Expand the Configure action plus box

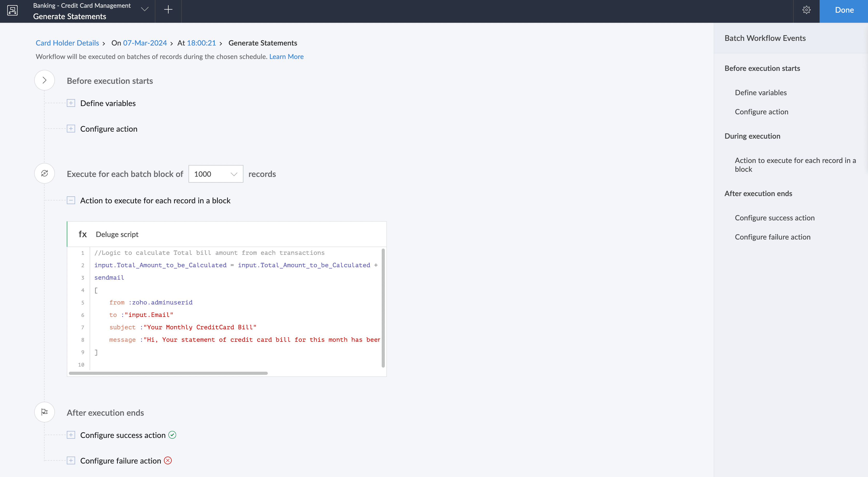71,129
